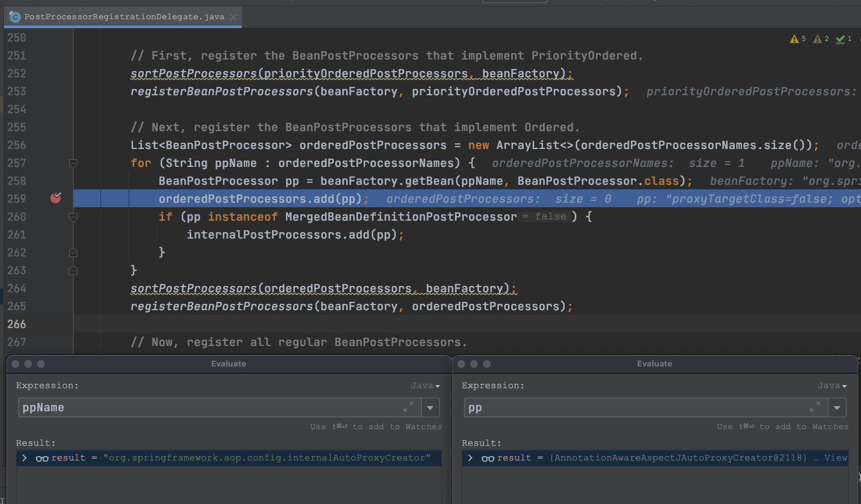Screen dimensions: 861x504
Task: Click the inline '= false' instanceof hint
Action: pos(544,217)
